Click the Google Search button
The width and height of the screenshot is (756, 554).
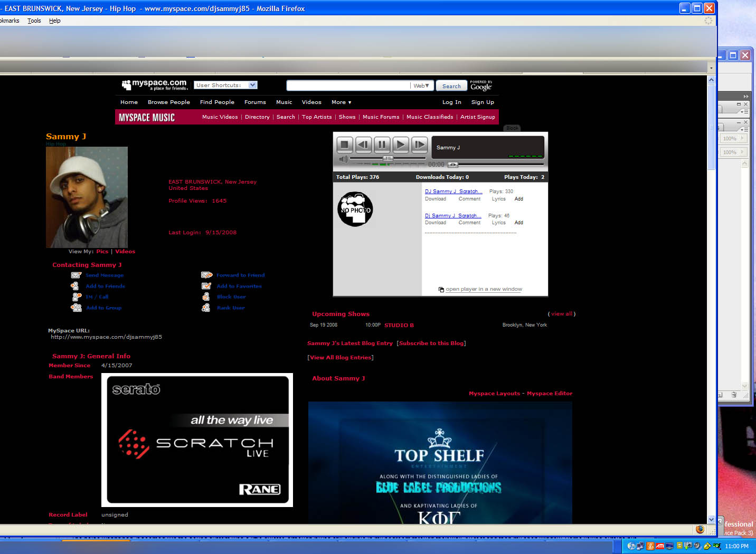click(x=451, y=86)
